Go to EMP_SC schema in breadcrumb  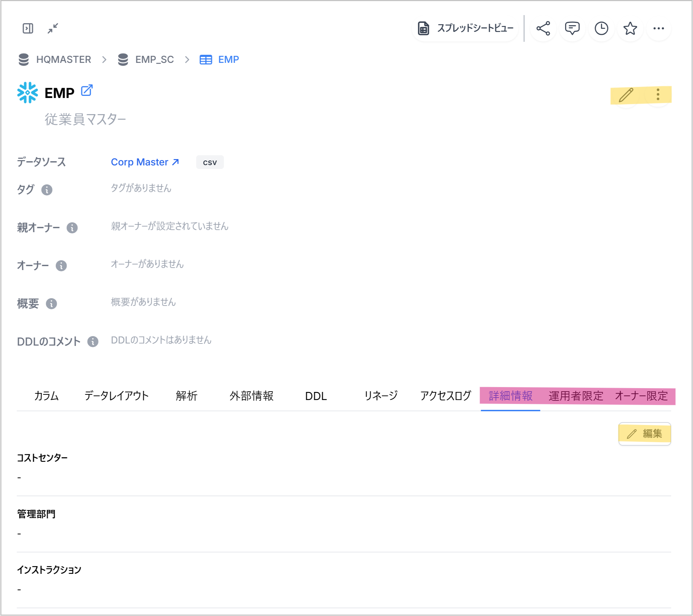click(x=146, y=60)
